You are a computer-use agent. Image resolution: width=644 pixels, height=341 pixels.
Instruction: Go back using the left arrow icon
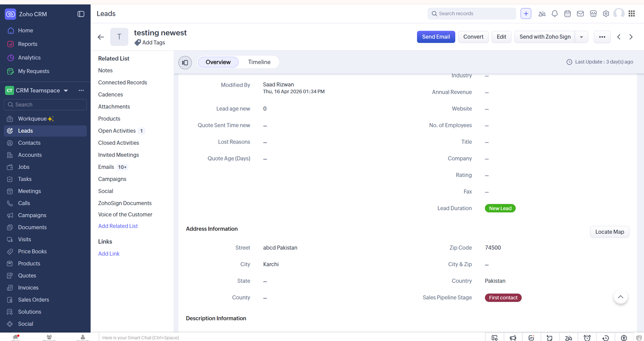pos(101,37)
